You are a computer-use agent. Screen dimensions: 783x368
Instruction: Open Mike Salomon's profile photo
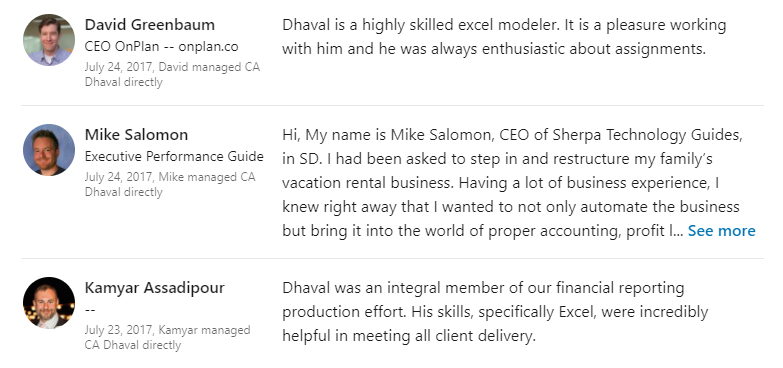point(49,150)
